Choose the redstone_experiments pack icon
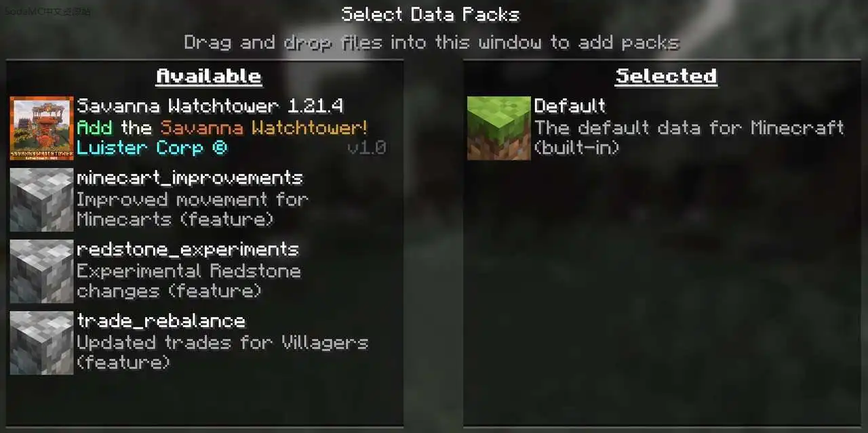The image size is (868, 433). point(41,271)
